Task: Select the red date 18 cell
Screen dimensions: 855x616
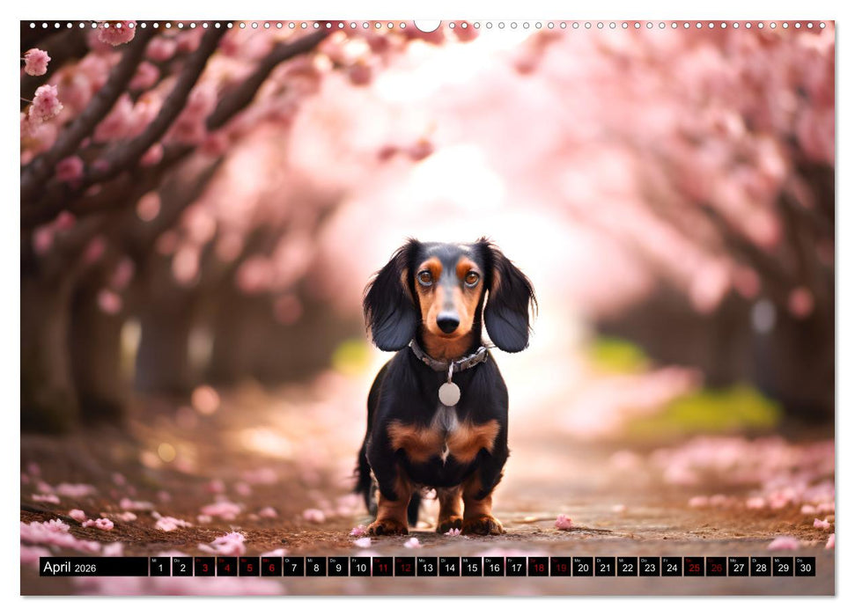Action: click(x=538, y=567)
